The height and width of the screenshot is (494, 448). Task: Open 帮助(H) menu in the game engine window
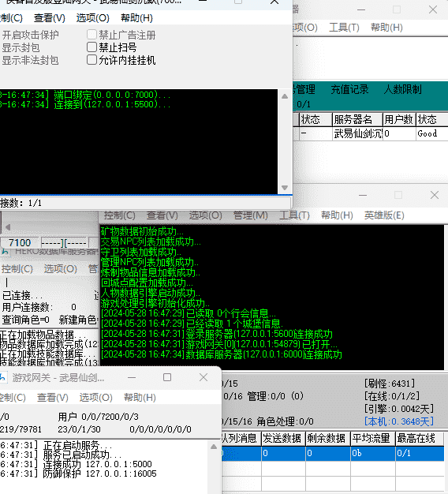click(x=337, y=215)
